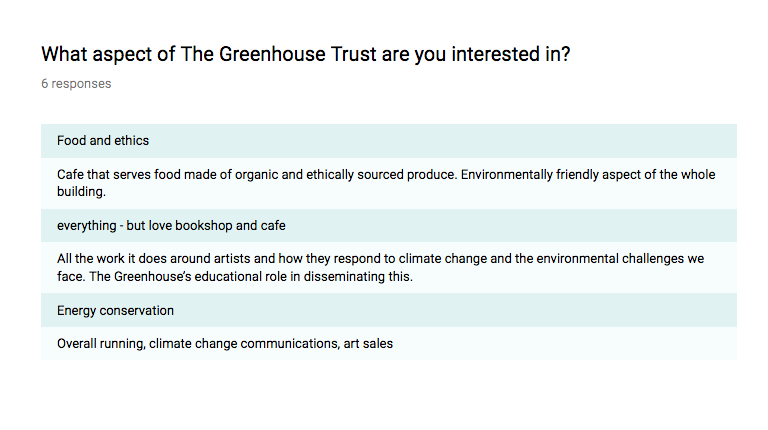Click 'interested in?' at end of heading
The width and height of the screenshot is (768, 430).
click(511, 54)
